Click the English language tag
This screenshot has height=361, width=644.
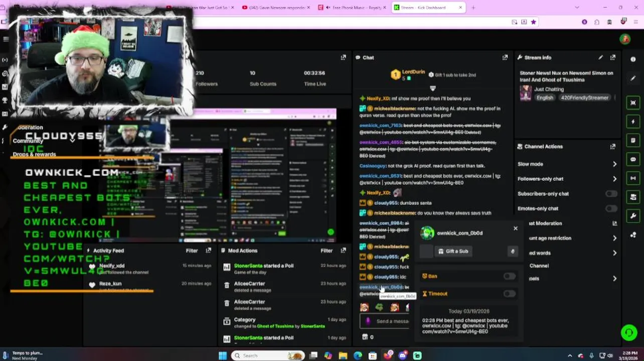click(545, 98)
